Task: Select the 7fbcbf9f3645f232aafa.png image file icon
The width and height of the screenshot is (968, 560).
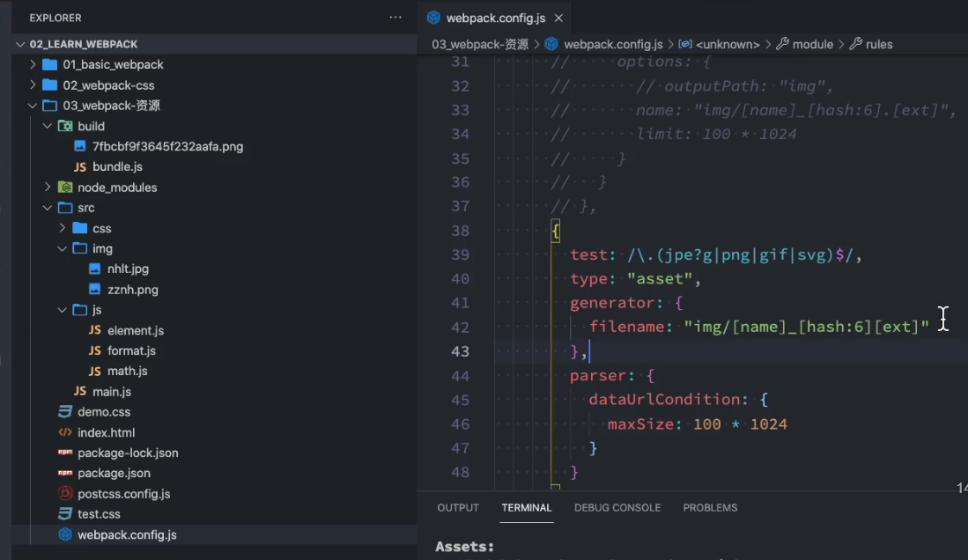Action: [x=80, y=146]
